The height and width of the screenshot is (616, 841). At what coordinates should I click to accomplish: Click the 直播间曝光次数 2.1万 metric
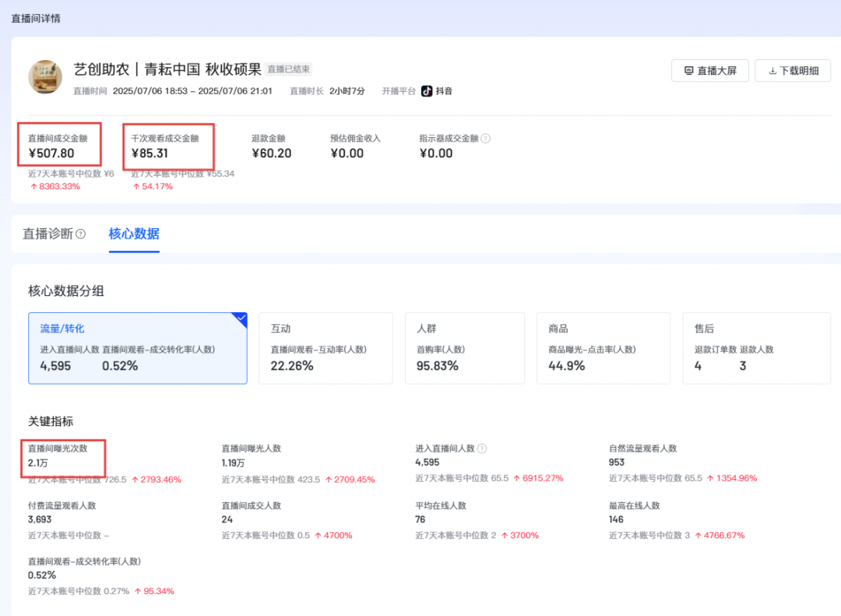click(38, 463)
